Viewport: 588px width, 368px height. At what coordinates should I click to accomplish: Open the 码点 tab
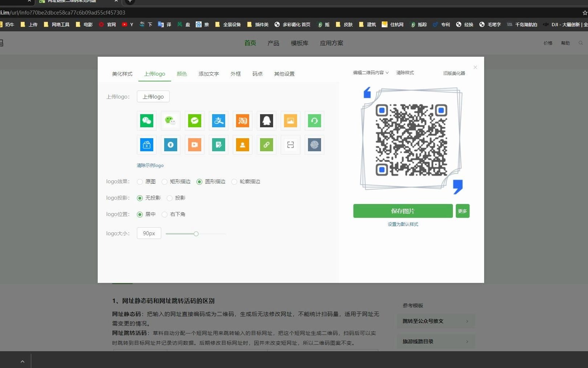(x=257, y=73)
